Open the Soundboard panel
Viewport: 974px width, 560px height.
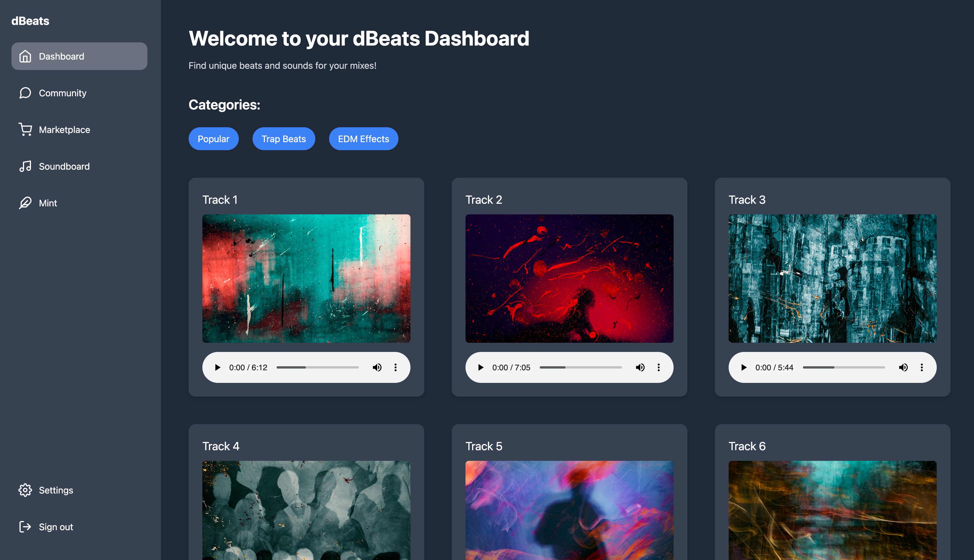tap(64, 166)
